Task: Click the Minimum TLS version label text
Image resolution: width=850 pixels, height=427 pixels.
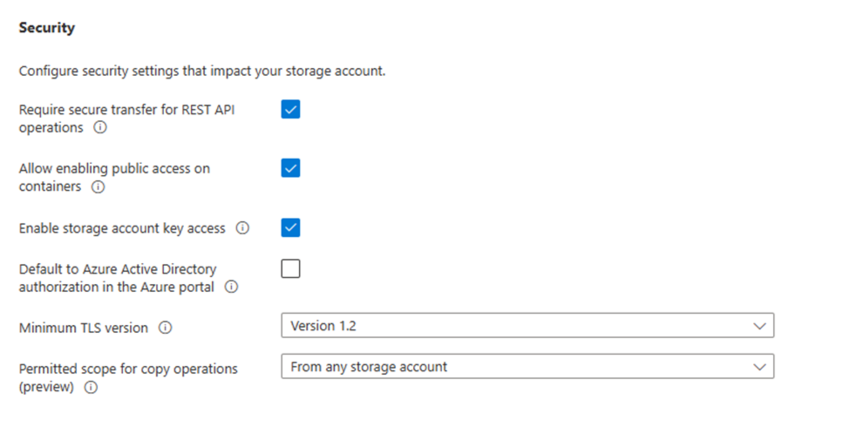Action: (83, 328)
